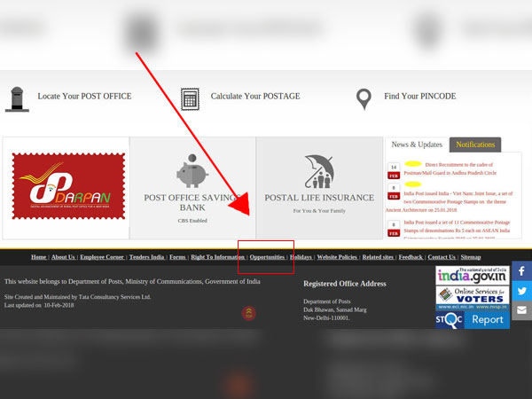Screen dimensions: 532x399
Task: Click the DARPAN stamp banner
Action: 68,186
